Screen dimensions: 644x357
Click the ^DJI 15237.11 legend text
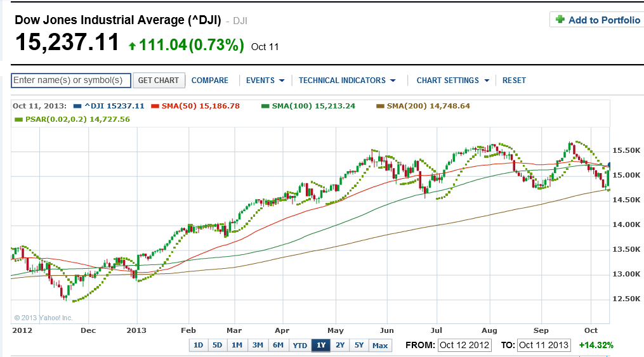114,106
